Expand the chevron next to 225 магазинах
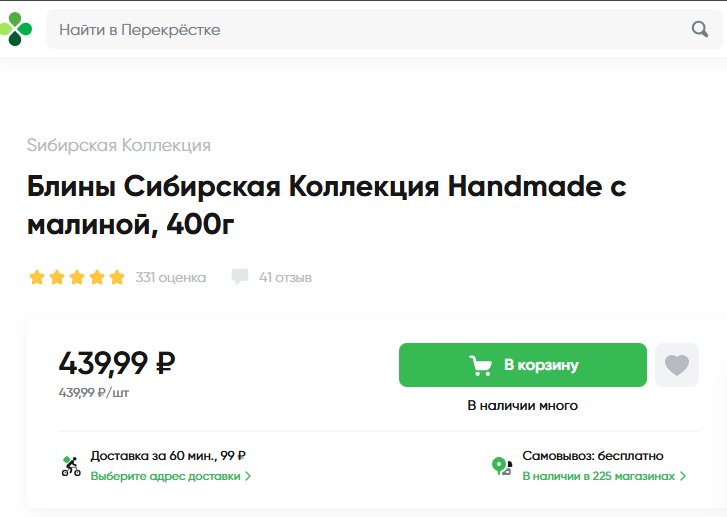The width and height of the screenshot is (727, 517). click(x=682, y=476)
